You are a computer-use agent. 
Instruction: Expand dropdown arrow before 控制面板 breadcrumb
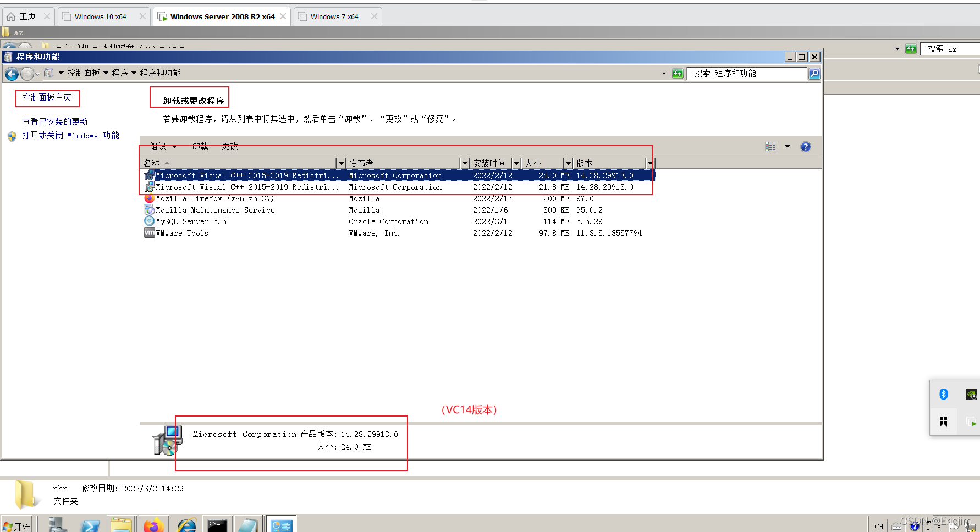pyautogui.click(x=61, y=73)
